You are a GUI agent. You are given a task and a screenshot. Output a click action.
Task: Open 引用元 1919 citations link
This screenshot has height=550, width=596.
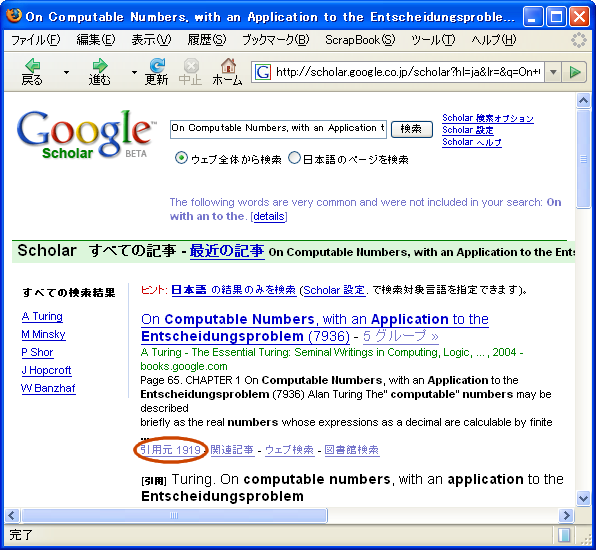coord(170,450)
